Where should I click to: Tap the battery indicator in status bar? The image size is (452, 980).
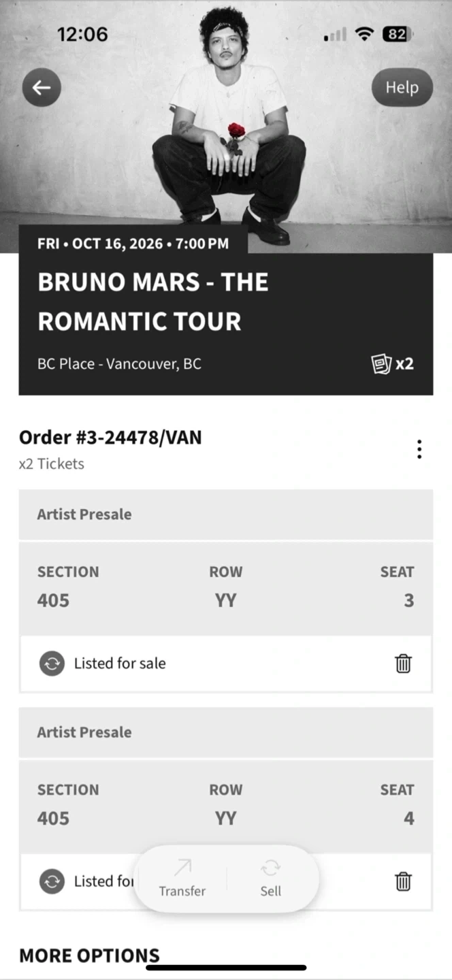tap(397, 34)
